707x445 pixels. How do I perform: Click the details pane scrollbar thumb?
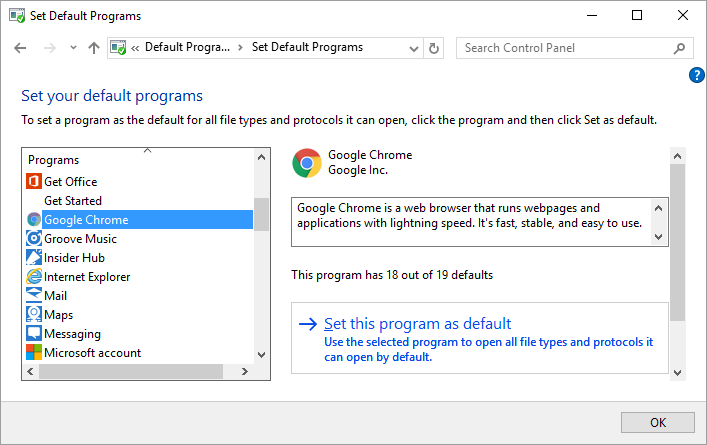point(677,243)
